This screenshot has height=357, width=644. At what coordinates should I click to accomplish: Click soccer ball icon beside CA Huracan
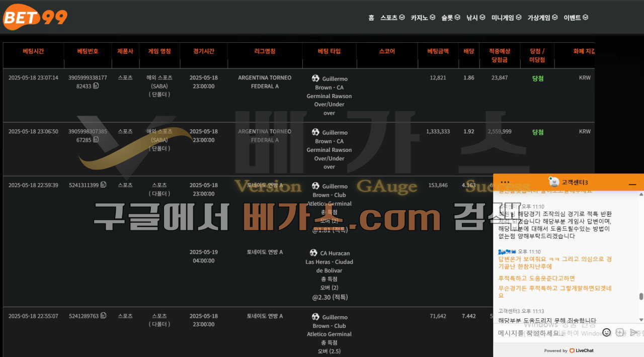pos(313,253)
